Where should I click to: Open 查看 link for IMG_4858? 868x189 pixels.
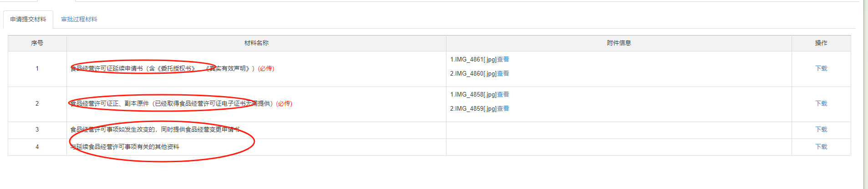click(x=503, y=94)
